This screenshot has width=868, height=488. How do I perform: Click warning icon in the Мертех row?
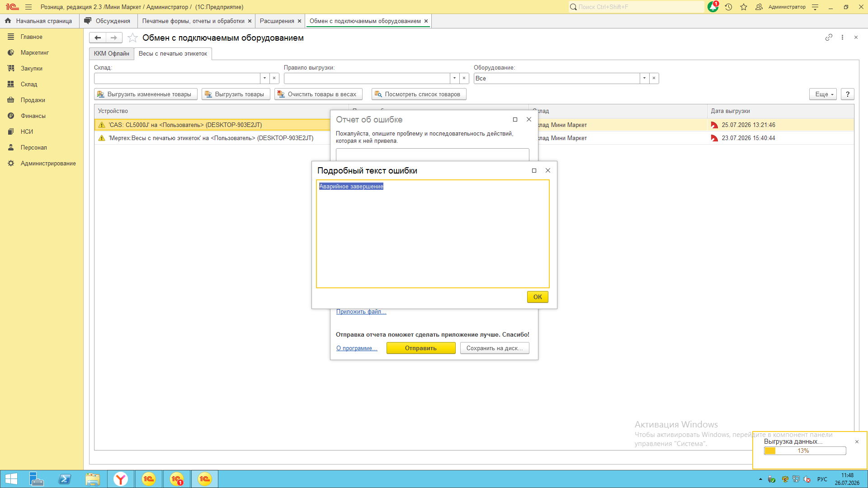(x=102, y=138)
